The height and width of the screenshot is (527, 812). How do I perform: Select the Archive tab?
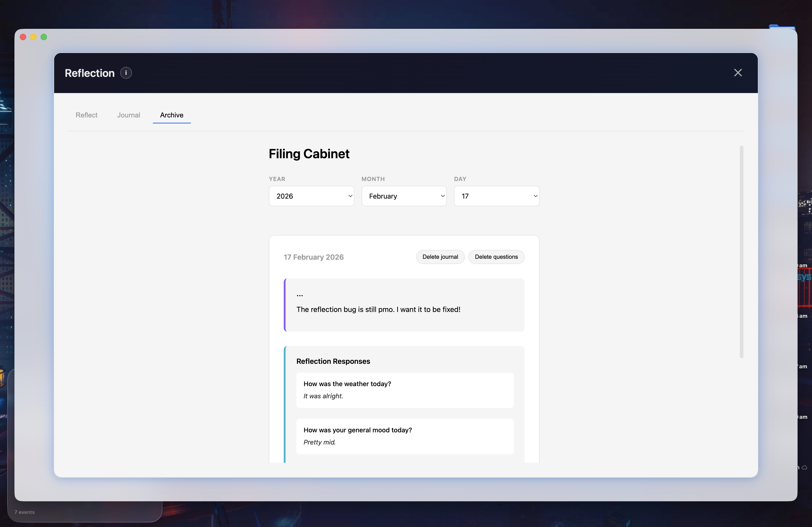click(172, 115)
